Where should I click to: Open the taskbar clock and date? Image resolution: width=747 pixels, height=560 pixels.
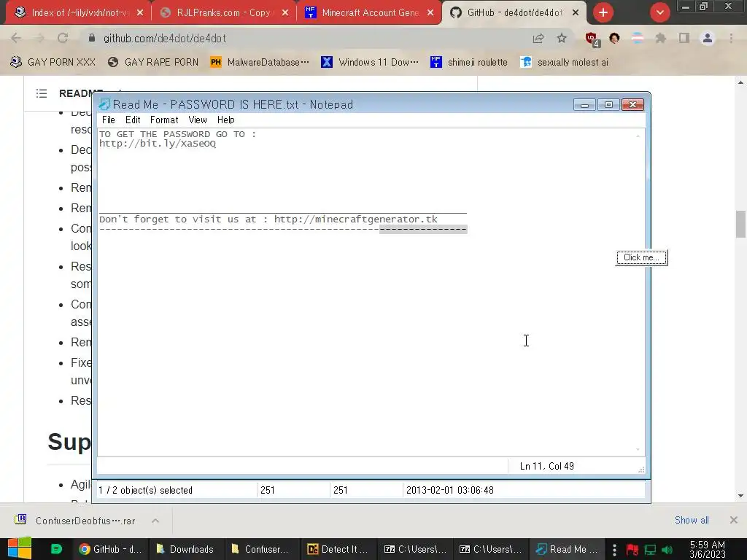(708, 549)
